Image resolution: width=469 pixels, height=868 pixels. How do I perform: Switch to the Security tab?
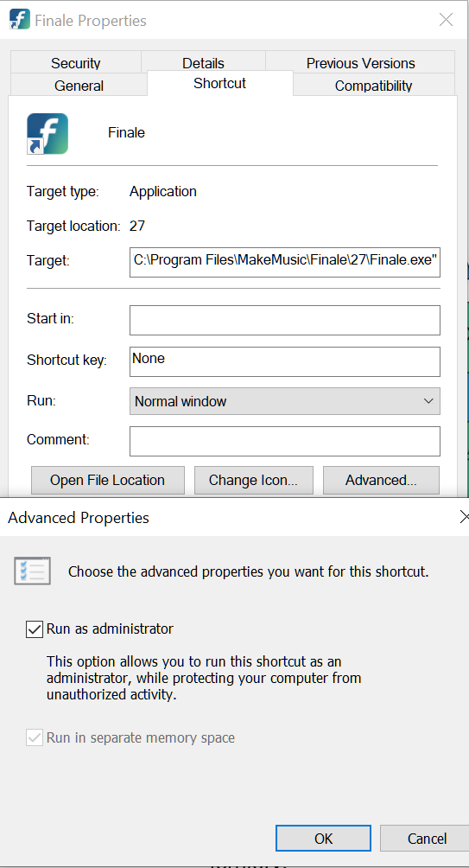[76, 62]
